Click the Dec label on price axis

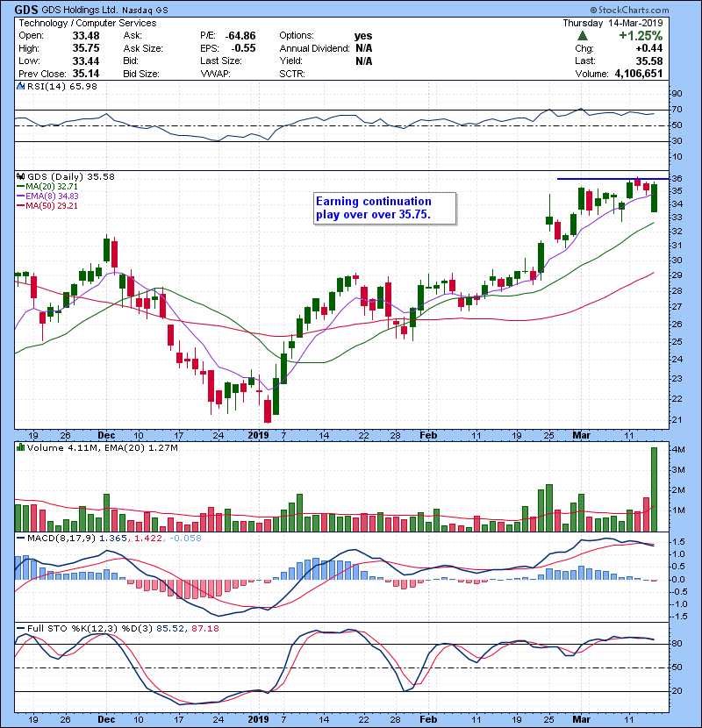(106, 436)
